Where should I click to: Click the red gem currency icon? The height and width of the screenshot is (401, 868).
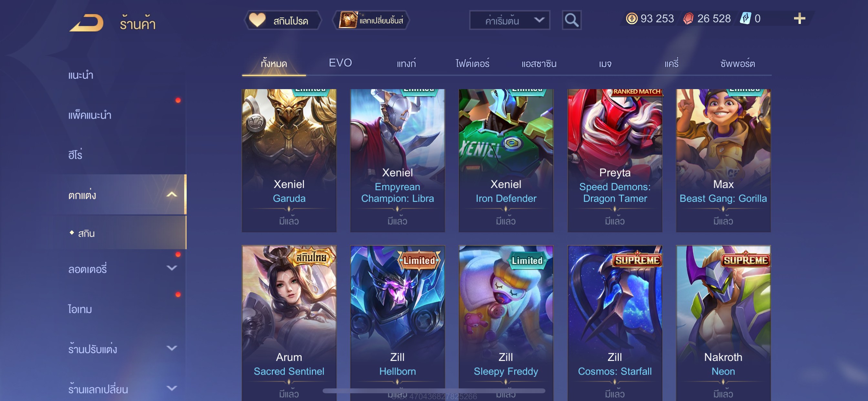[x=688, y=18]
